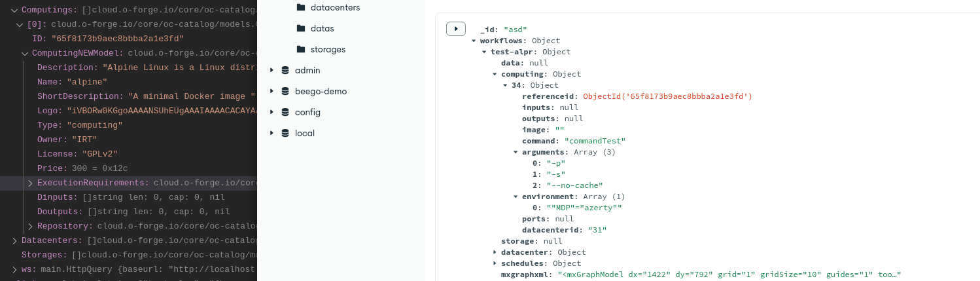Click the beego-demo database icon

click(285, 91)
